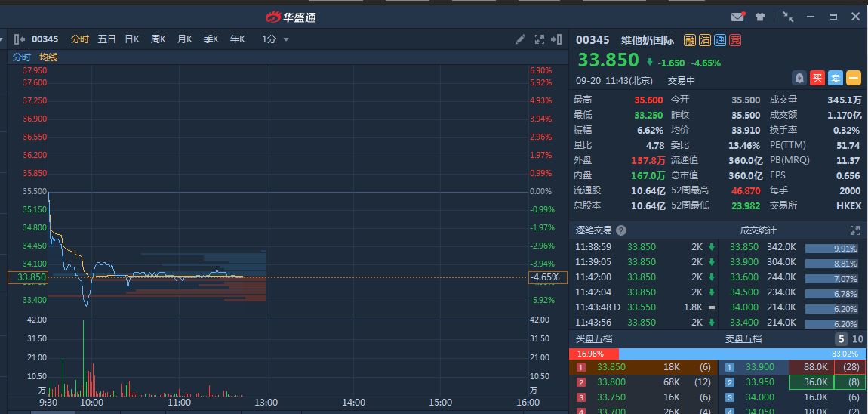Click the PE(TTM) 51.74 value
The height and width of the screenshot is (414, 868).
(x=849, y=145)
